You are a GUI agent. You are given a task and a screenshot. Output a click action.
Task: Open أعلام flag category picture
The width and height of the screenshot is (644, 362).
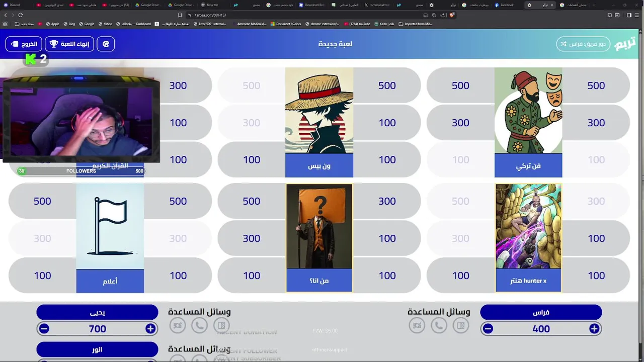(110, 226)
